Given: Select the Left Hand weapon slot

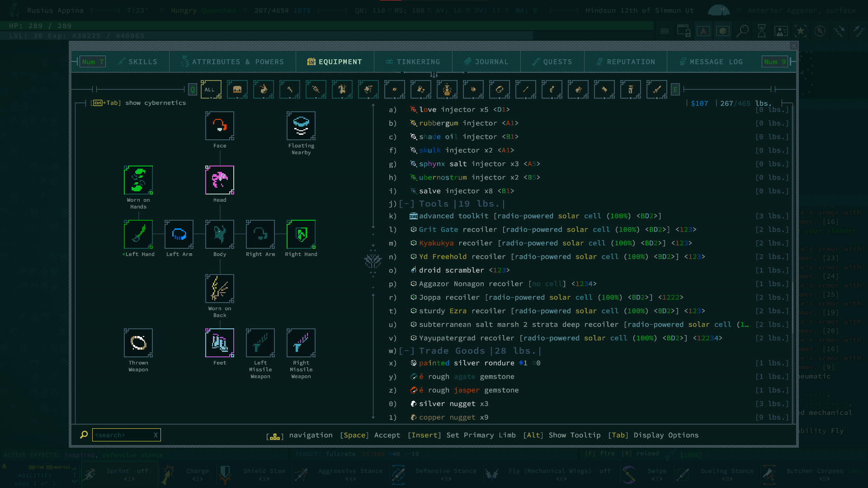Looking at the screenshot, I should click(138, 234).
